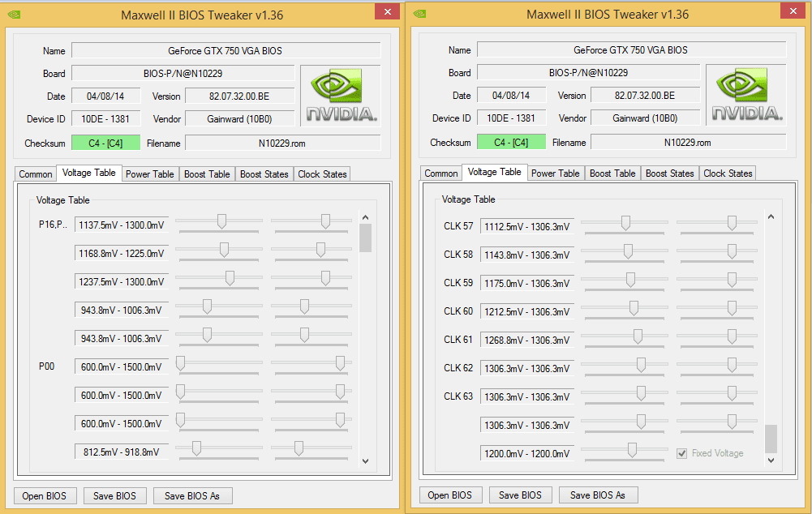Click Save BIOS button in the left window
This screenshot has width=812, height=514.
(114, 496)
